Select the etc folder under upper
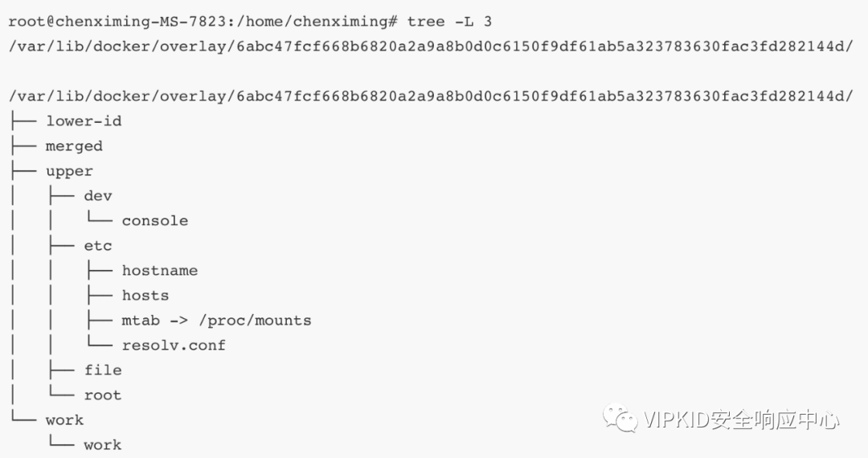 point(98,246)
